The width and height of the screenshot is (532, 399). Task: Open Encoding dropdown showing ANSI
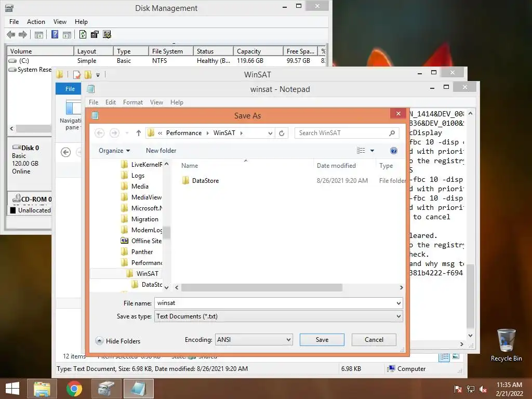pos(254,340)
